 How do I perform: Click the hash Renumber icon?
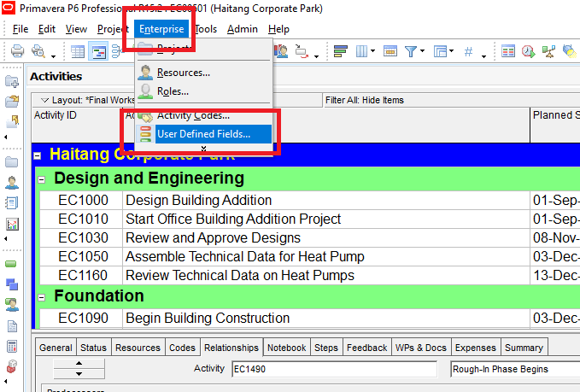468,51
